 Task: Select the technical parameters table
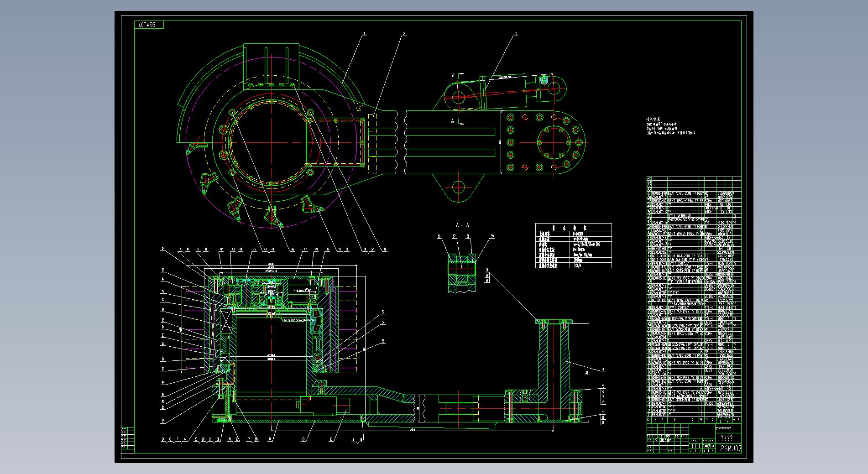[x=574, y=245]
